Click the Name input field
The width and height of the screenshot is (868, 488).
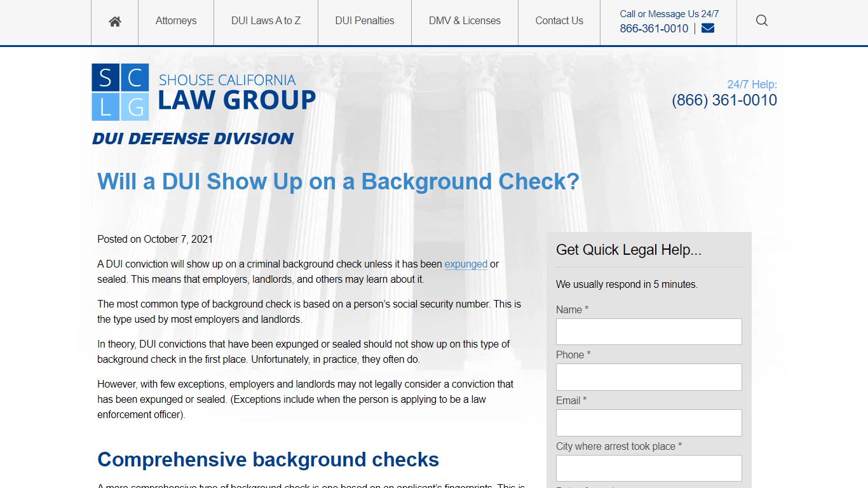coord(649,332)
